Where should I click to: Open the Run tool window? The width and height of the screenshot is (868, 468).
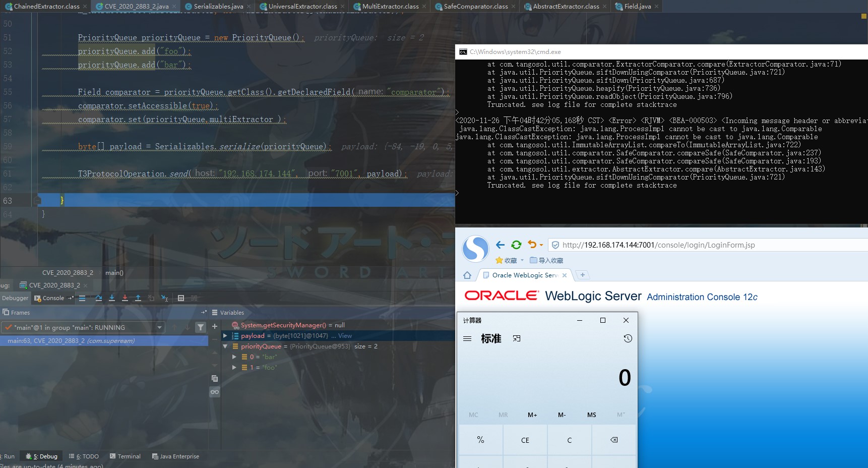[x=8, y=456]
